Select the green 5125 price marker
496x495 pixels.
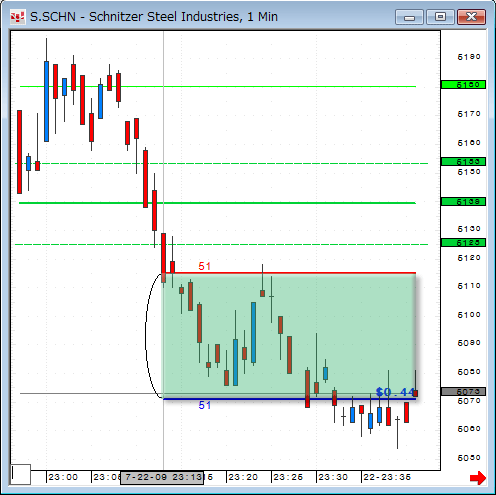point(463,243)
